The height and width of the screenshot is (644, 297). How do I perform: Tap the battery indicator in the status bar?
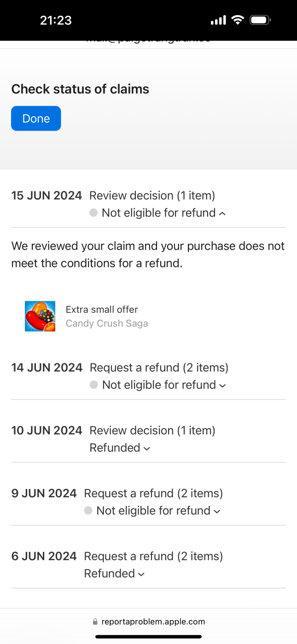[259, 20]
